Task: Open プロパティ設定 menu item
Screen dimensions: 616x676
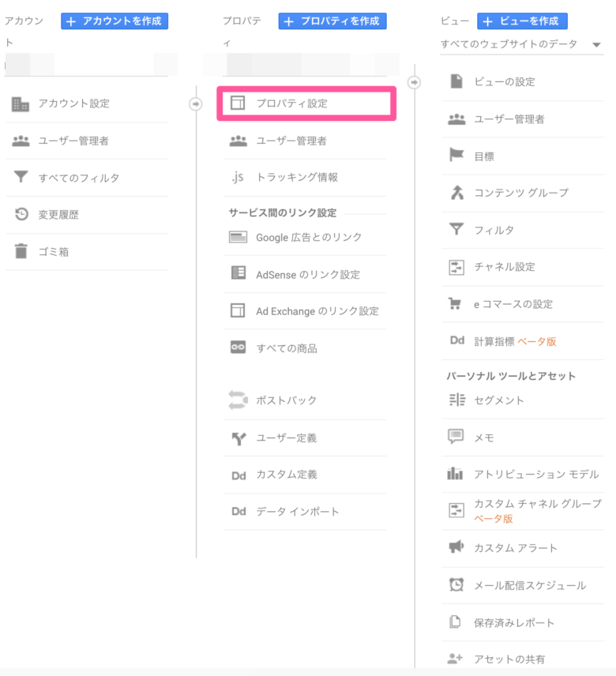Action: [306, 103]
